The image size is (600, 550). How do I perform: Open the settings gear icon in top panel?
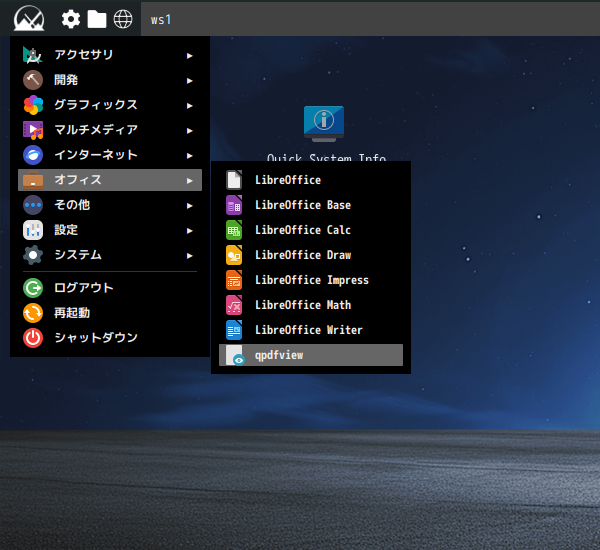71,19
